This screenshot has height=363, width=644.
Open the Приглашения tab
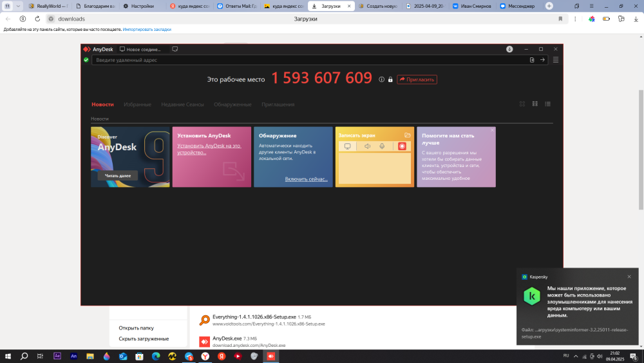pos(278,104)
